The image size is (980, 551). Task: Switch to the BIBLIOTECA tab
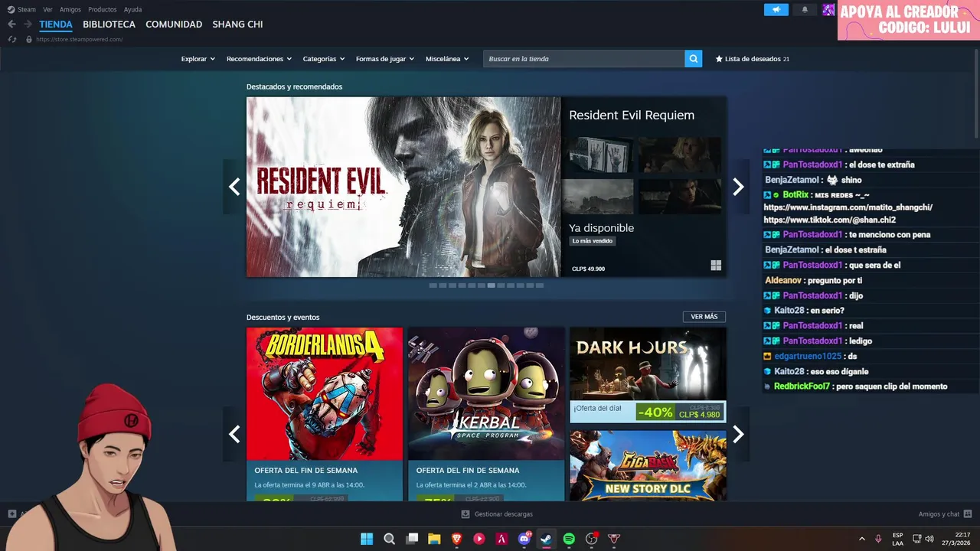pos(109,24)
